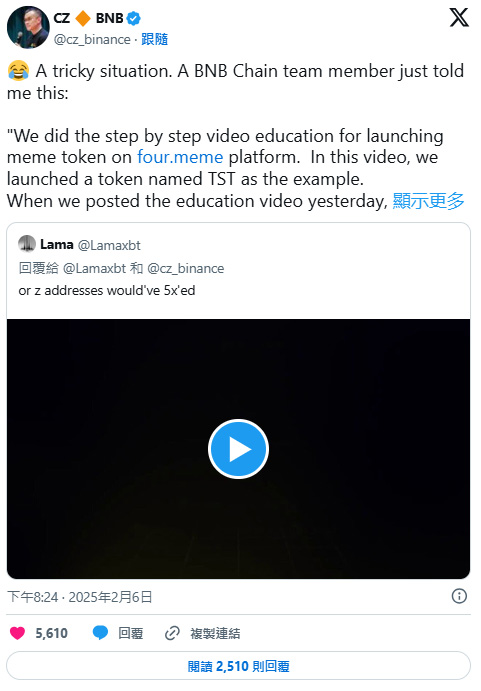Viewport: 481px width, 691px height.
Task: Click the @cz_binance handle under name
Action: tap(92, 39)
